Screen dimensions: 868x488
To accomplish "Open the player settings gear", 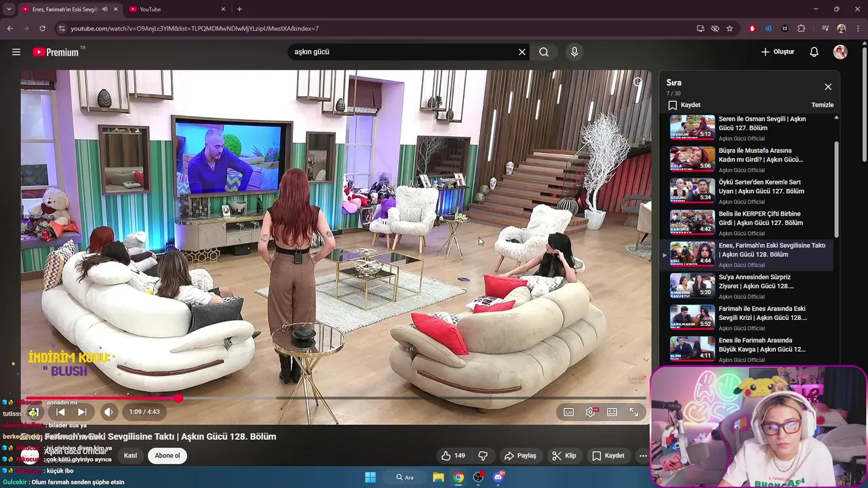I will pos(591,411).
